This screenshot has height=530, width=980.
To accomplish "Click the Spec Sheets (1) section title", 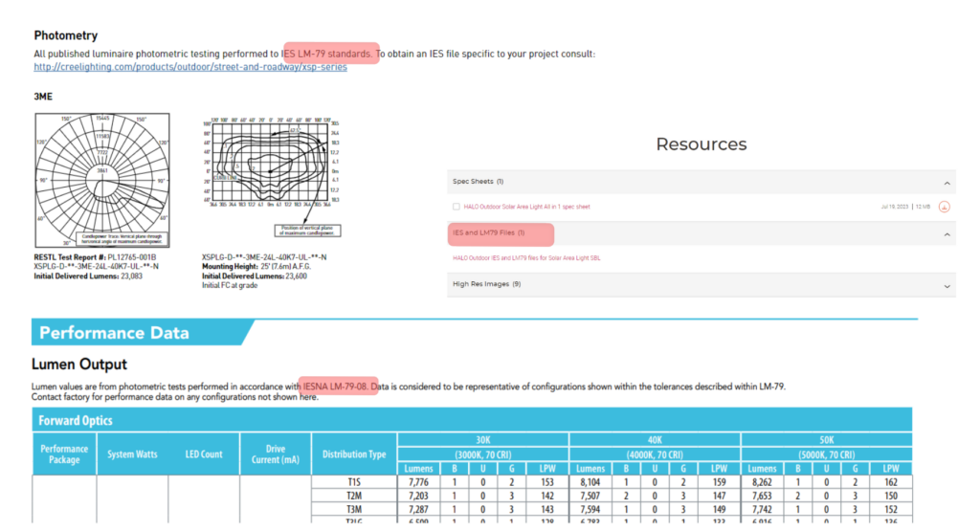I will coord(478,182).
